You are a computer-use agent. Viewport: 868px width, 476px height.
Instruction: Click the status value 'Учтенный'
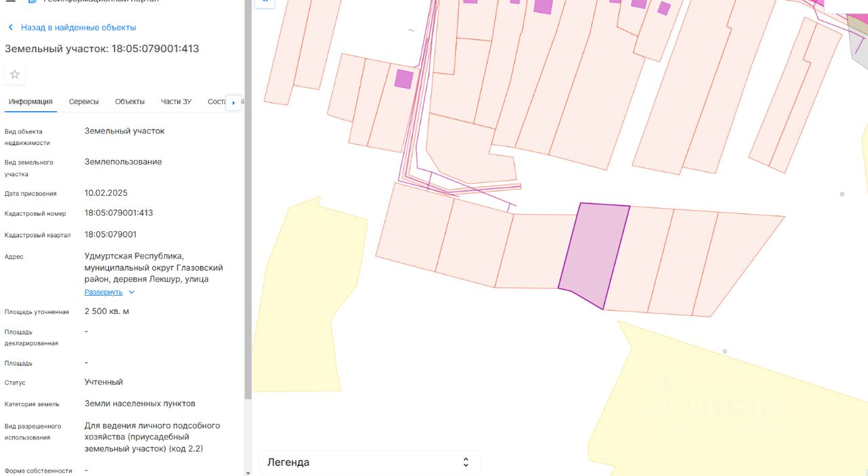(104, 382)
